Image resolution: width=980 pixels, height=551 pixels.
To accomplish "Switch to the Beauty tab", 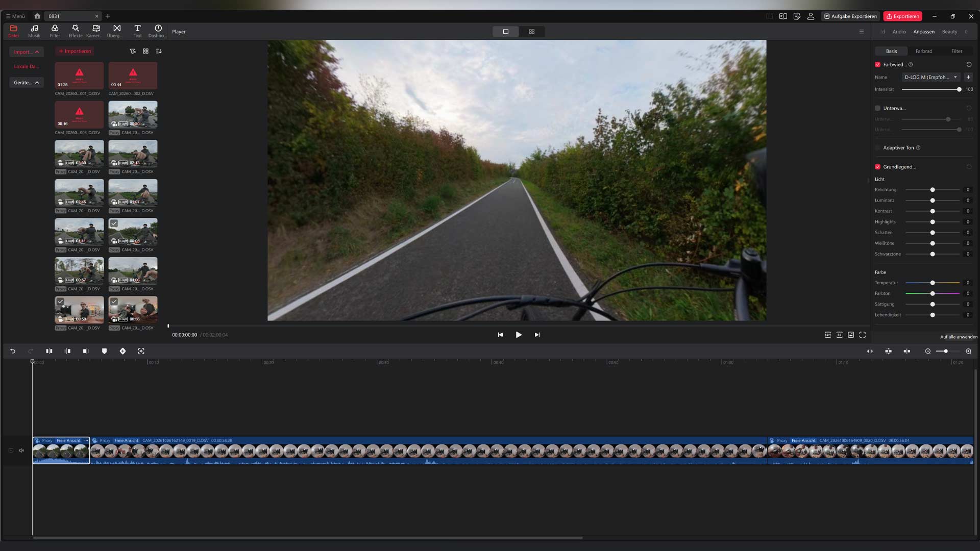I will click(x=949, y=32).
